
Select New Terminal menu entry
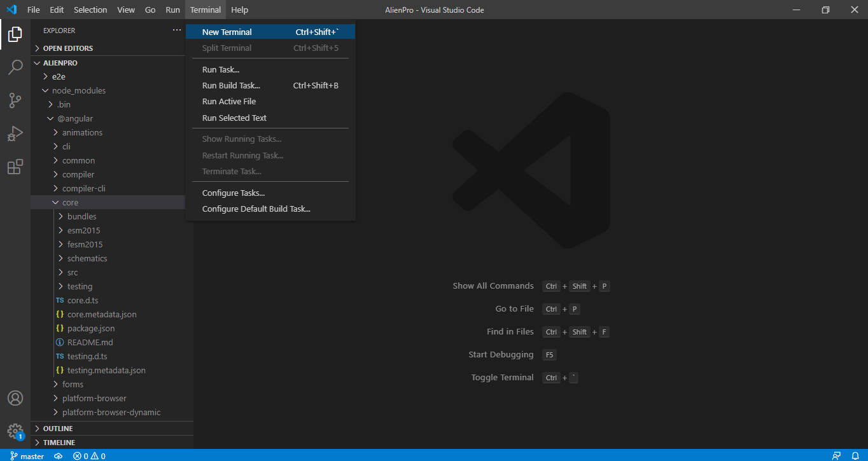(x=270, y=32)
